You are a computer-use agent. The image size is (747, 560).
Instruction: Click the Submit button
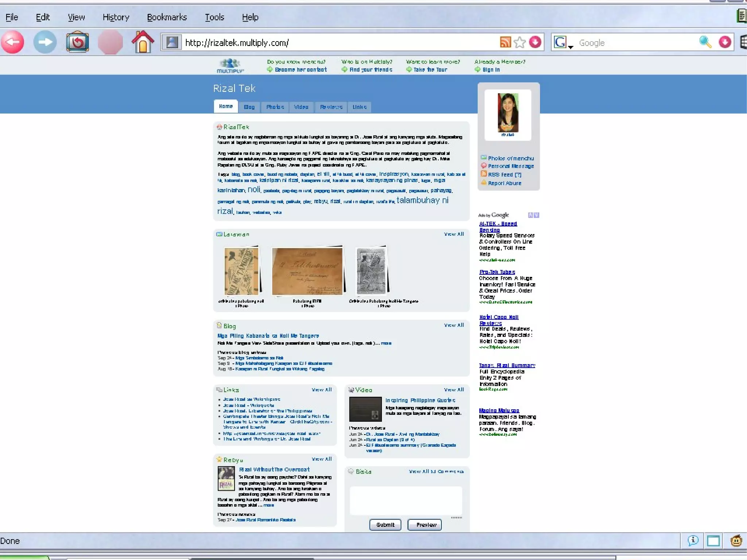pyautogui.click(x=385, y=525)
